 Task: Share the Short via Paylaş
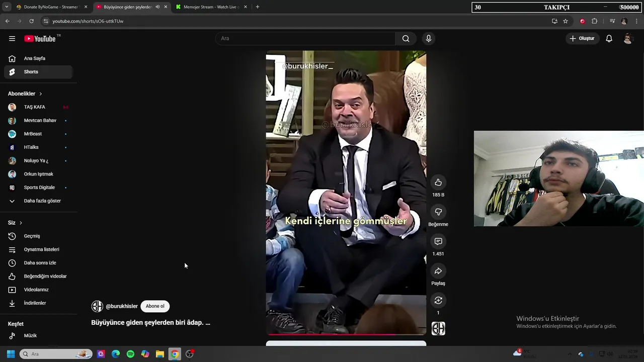[438, 271]
